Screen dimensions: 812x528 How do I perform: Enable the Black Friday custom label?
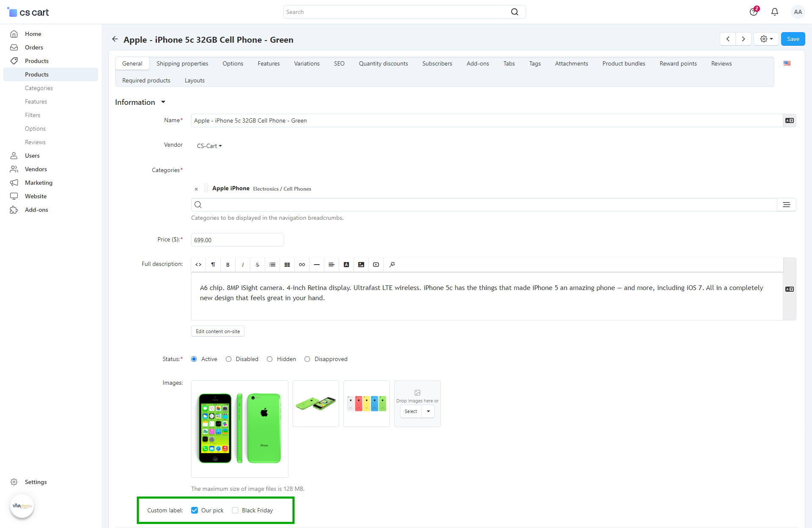235,510
